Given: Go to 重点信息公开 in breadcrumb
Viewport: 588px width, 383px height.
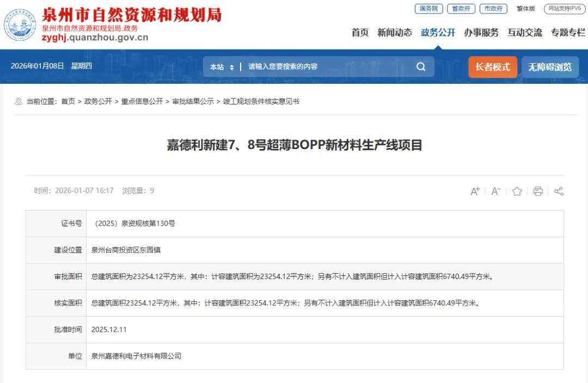Looking at the screenshot, I should (x=142, y=101).
